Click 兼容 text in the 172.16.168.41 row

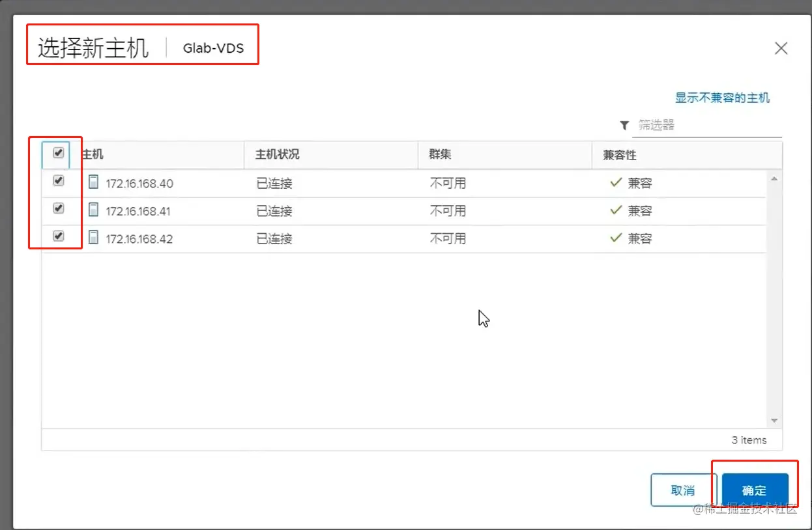(x=640, y=211)
